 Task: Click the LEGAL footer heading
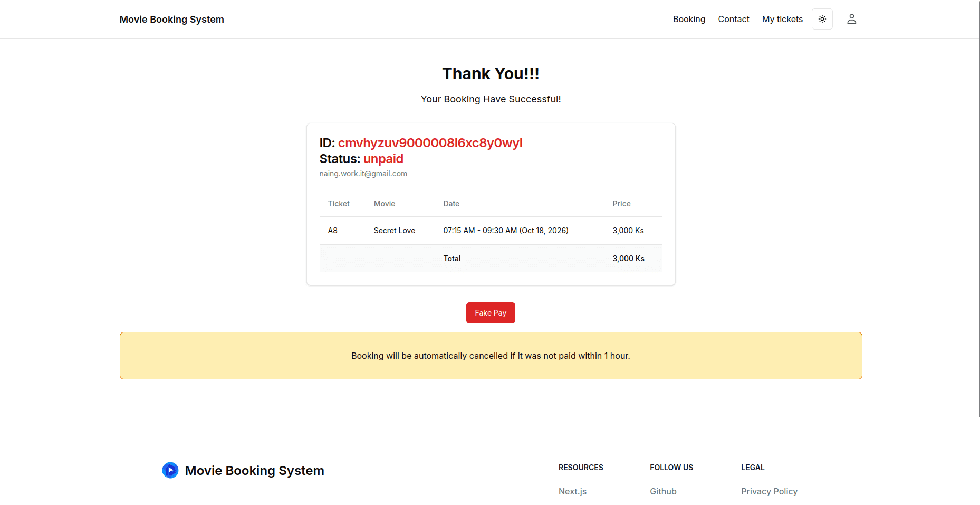tap(753, 468)
